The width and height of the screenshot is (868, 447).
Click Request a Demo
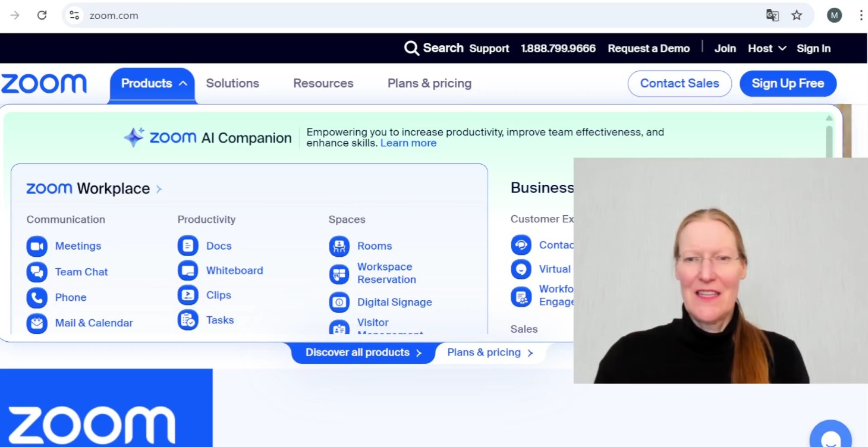(x=649, y=49)
